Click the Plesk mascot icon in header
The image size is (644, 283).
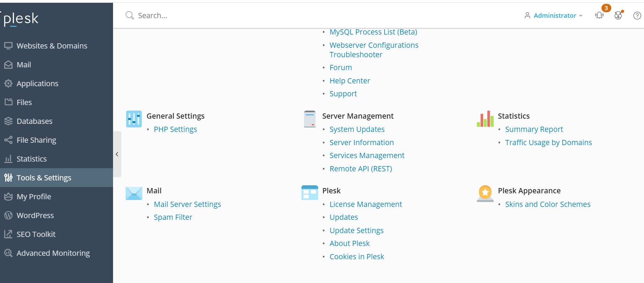[x=618, y=15]
